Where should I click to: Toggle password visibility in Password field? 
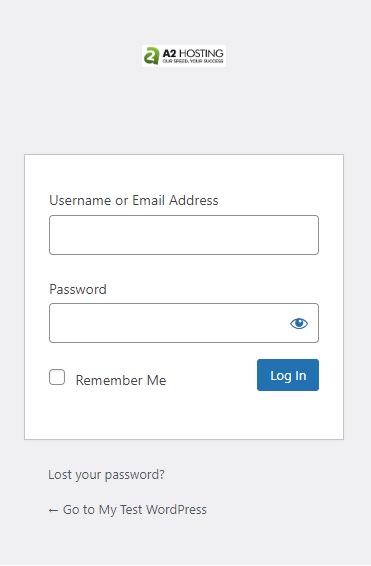pyautogui.click(x=299, y=323)
